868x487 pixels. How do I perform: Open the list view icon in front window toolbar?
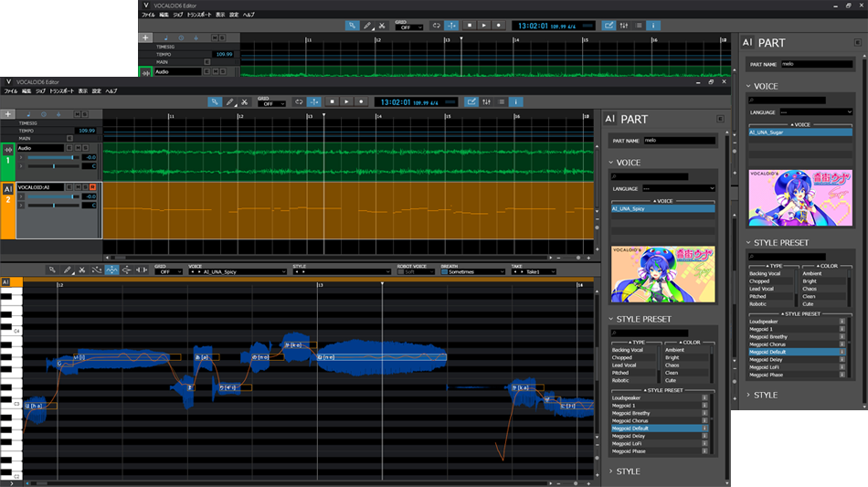point(502,101)
